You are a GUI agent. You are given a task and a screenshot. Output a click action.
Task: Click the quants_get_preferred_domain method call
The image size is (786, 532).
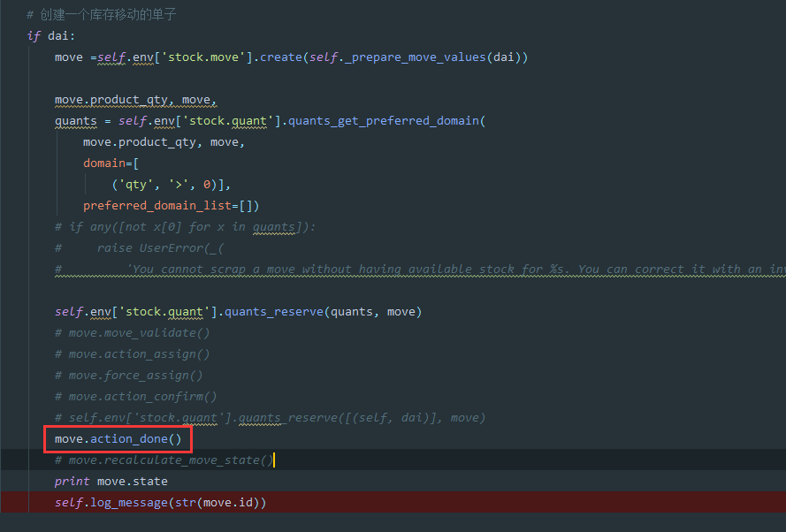coord(383,121)
